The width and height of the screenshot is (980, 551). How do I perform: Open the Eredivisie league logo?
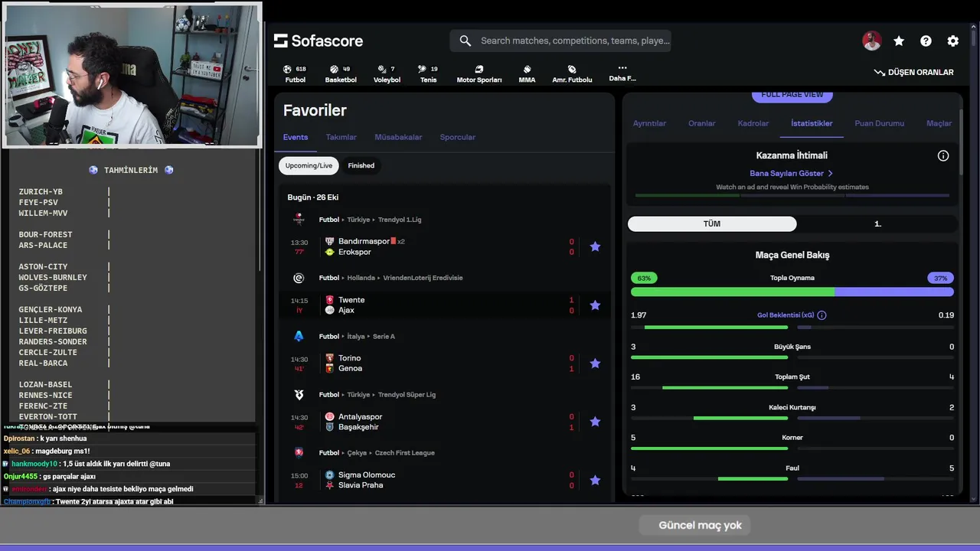pyautogui.click(x=299, y=278)
